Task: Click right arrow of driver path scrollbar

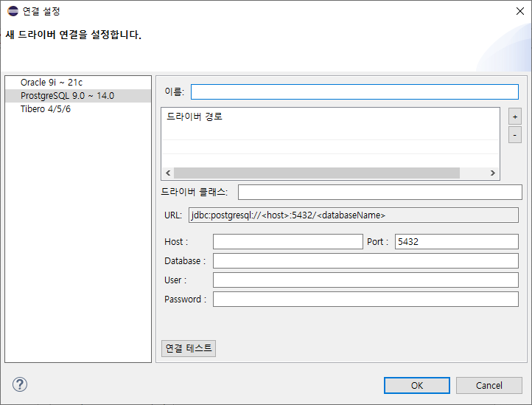Action: [x=493, y=173]
